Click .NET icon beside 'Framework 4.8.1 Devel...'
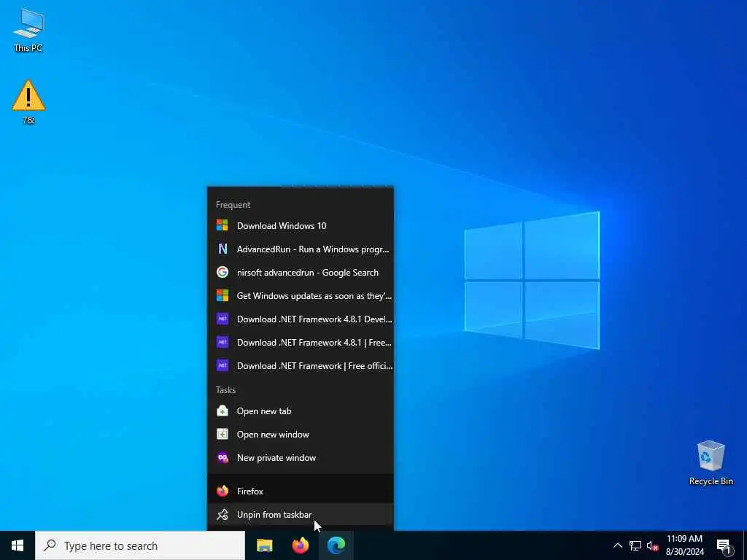 click(x=222, y=319)
